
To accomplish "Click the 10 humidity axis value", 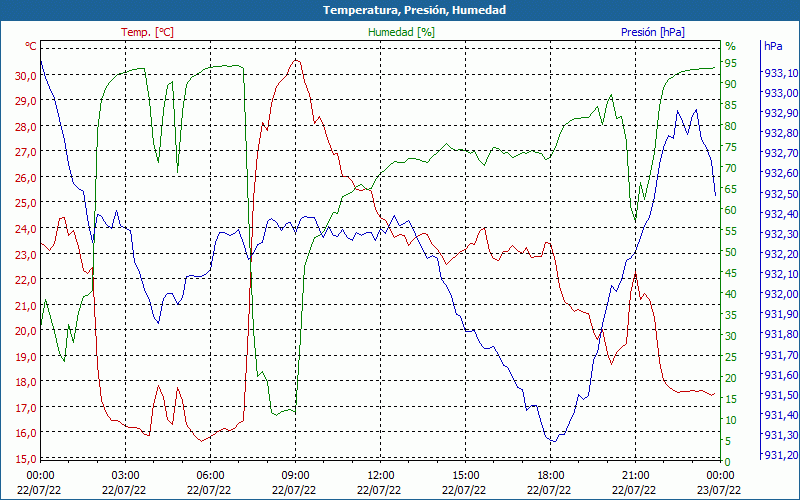I will (731, 420).
